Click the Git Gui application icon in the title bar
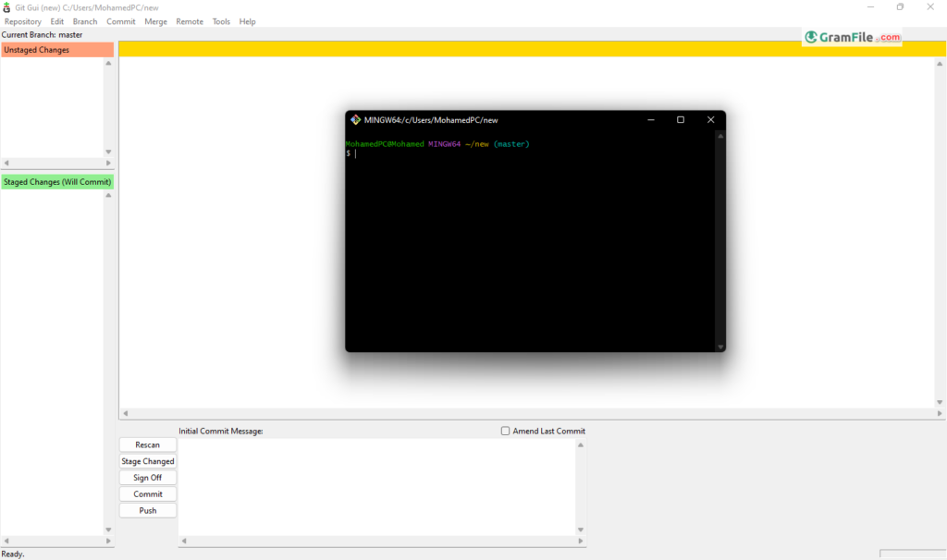The image size is (947, 560). [x=6, y=6]
